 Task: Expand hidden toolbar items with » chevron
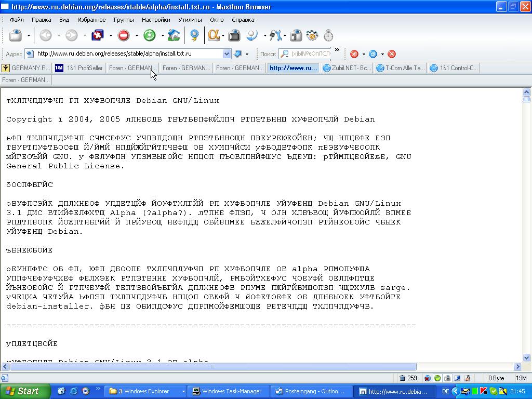337,49
